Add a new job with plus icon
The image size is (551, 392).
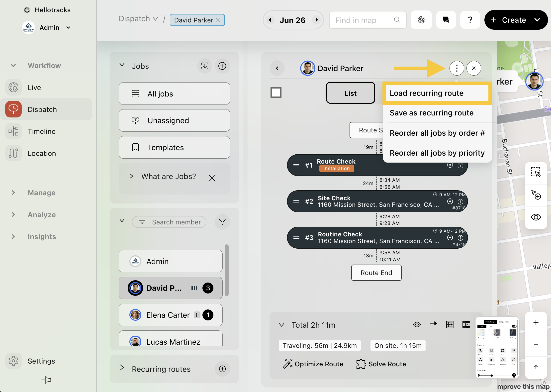pyautogui.click(x=222, y=66)
